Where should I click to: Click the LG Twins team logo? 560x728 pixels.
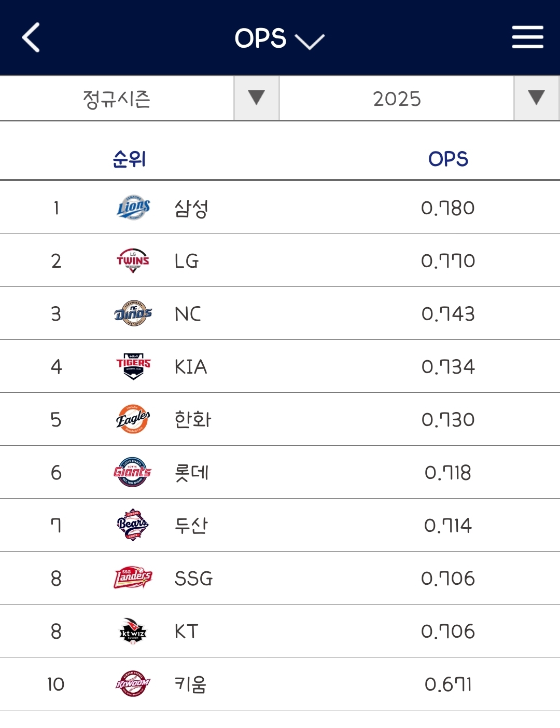[133, 260]
